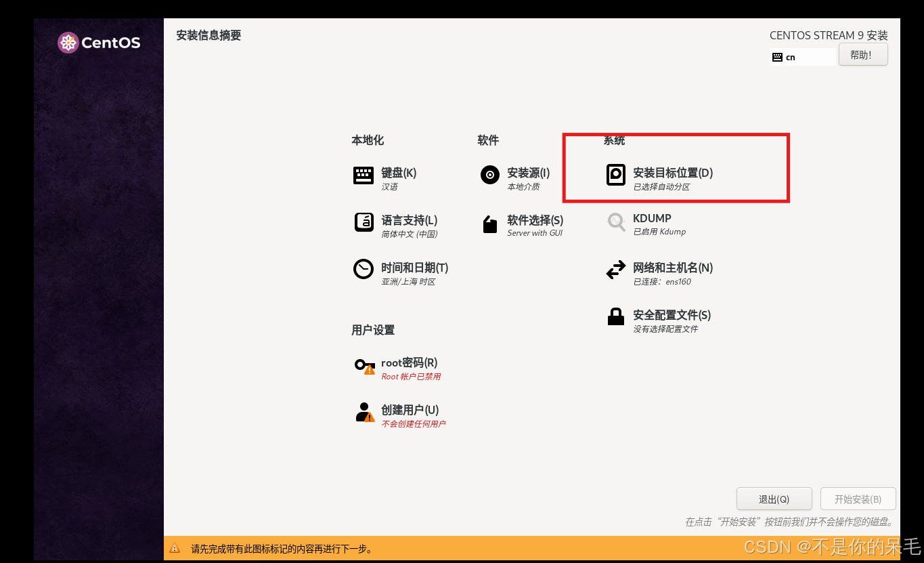Screen dimensions: 924x563
Task: Open 网络和主机名(N) label
Action: pyautogui.click(x=673, y=268)
